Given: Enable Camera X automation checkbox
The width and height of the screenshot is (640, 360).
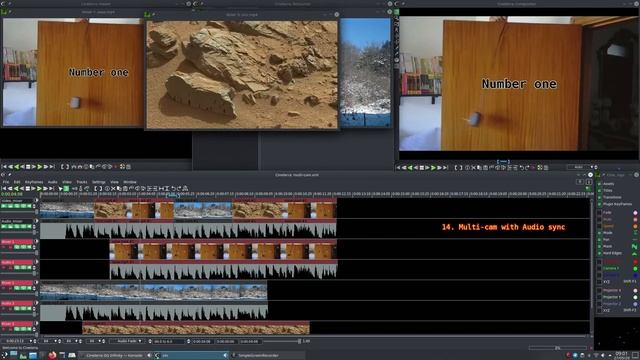Looking at the screenshot, I should pyautogui.click(x=600, y=262).
